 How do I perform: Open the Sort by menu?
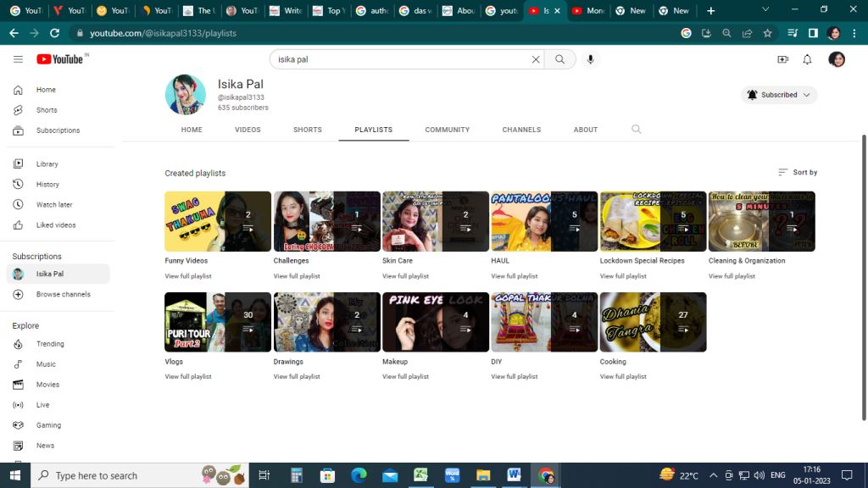pos(798,173)
